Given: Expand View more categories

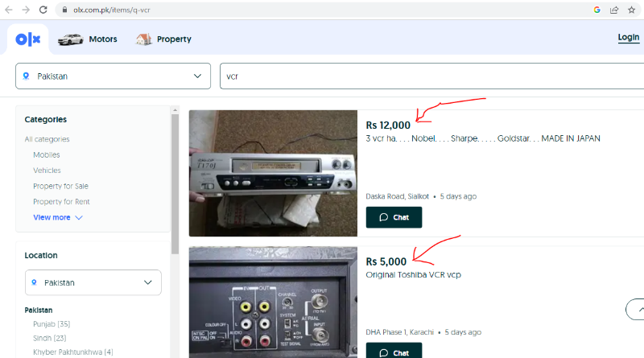Looking at the screenshot, I should tap(57, 217).
